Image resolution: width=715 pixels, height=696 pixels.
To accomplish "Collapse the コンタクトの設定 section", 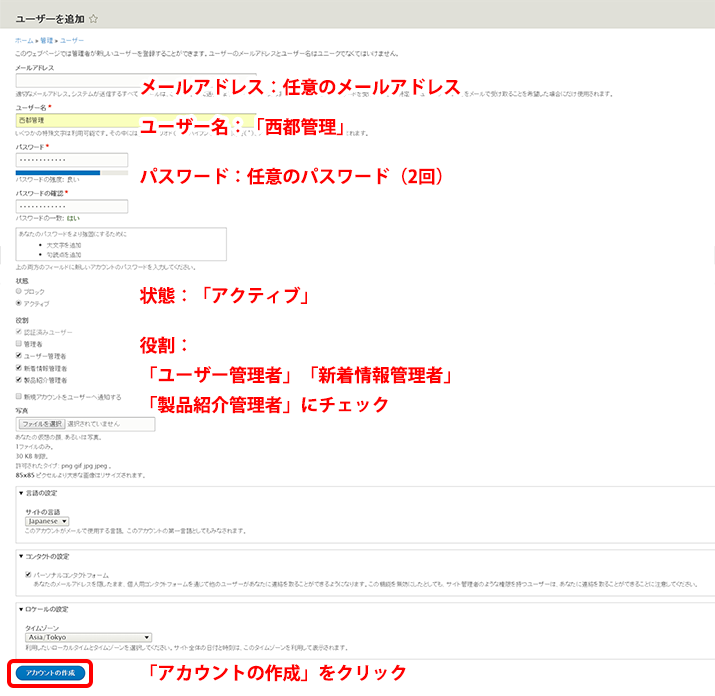I will tap(44, 556).
